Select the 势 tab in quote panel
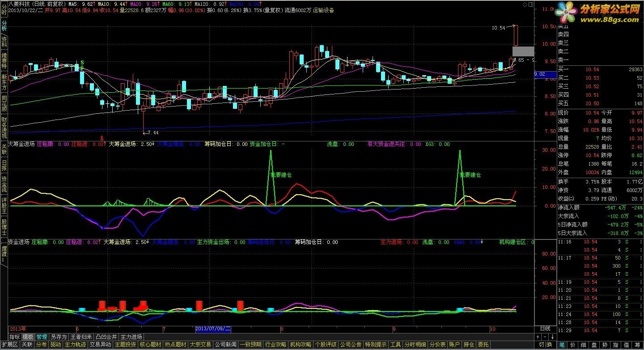Screen dimensions: 644x350 tap(605, 345)
